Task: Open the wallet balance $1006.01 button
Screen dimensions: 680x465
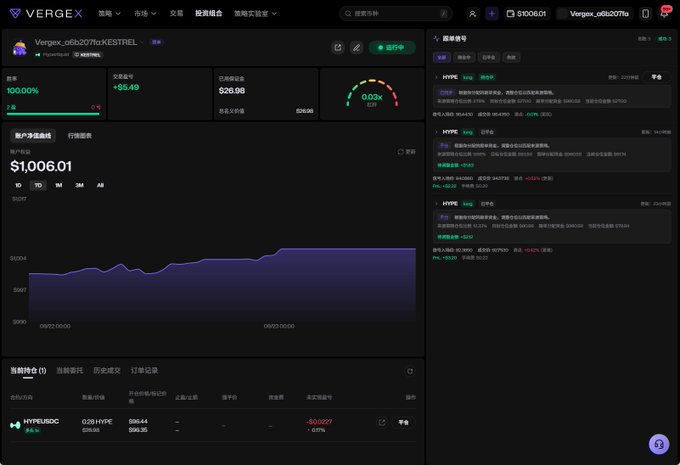Action: tap(526, 14)
